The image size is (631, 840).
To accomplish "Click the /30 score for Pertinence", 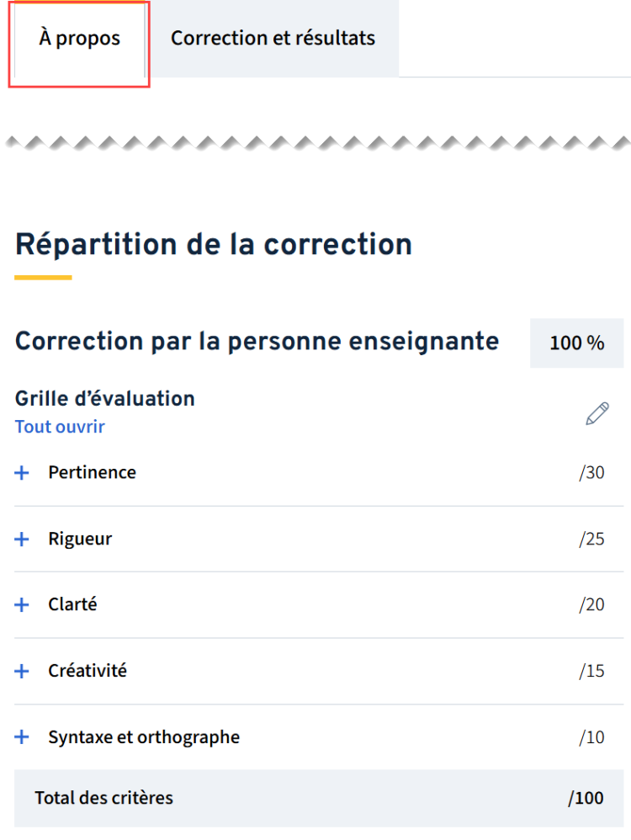I will click(x=591, y=473).
